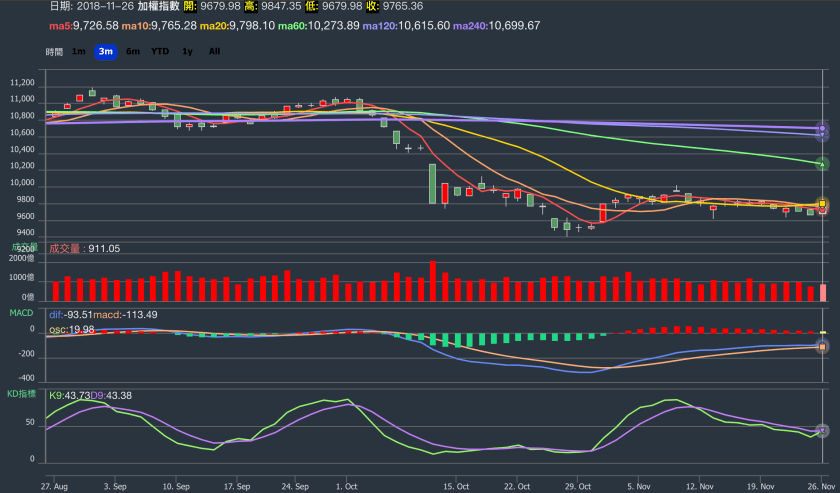
Task: Click the last pink volume bar
Action: pyautogui.click(x=823, y=292)
